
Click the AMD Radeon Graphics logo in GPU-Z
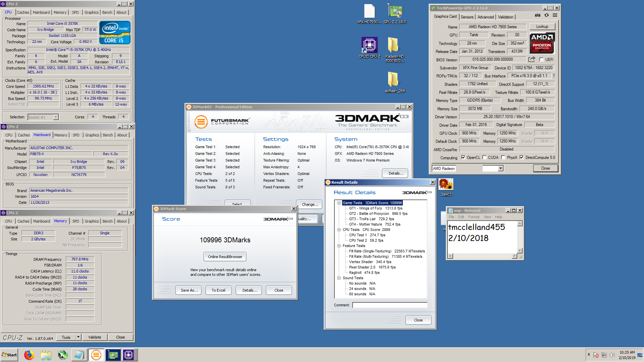[x=542, y=43]
